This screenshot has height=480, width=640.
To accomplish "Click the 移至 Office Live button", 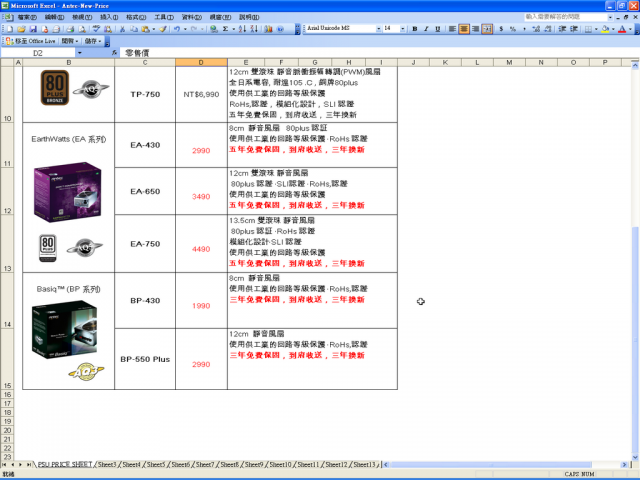I will [31, 41].
